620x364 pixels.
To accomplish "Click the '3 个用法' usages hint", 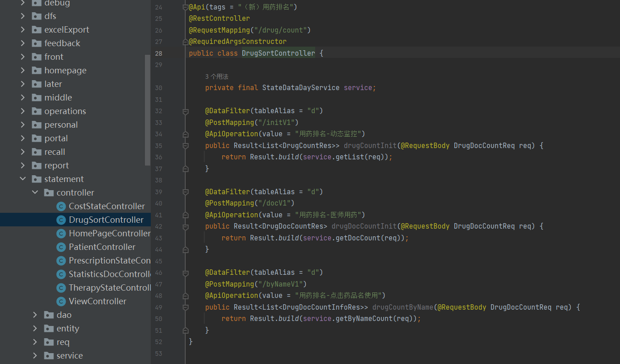I will pyautogui.click(x=217, y=77).
